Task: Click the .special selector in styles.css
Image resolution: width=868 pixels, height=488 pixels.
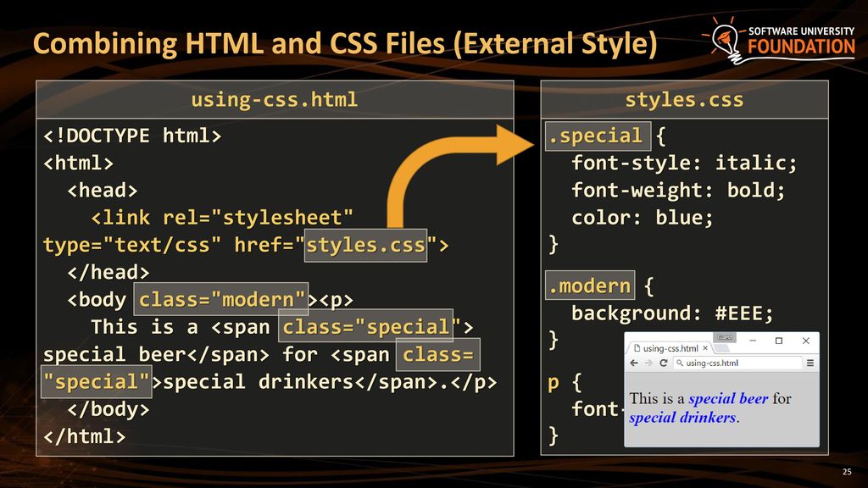Action: click(598, 136)
